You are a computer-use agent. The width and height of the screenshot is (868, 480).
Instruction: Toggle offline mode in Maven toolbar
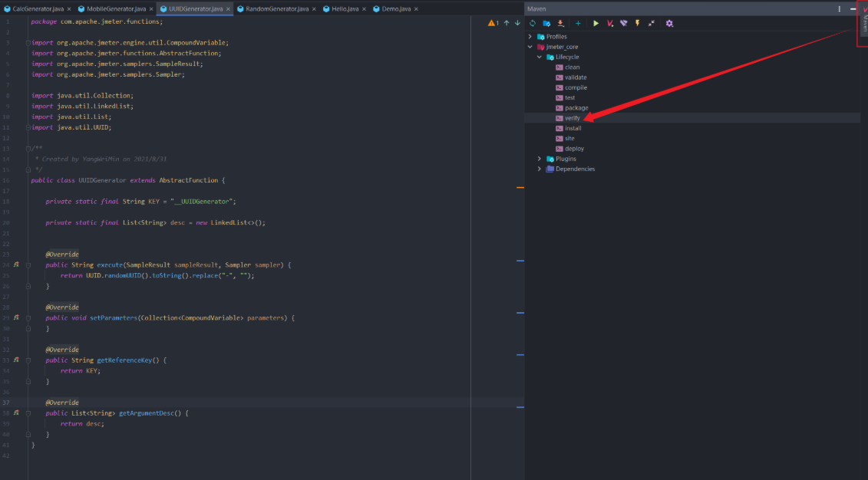(x=624, y=23)
